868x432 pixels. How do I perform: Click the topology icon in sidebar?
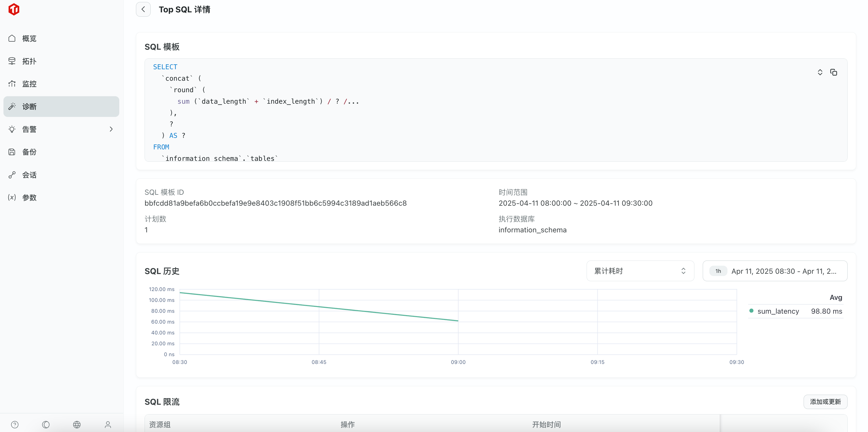pos(12,61)
